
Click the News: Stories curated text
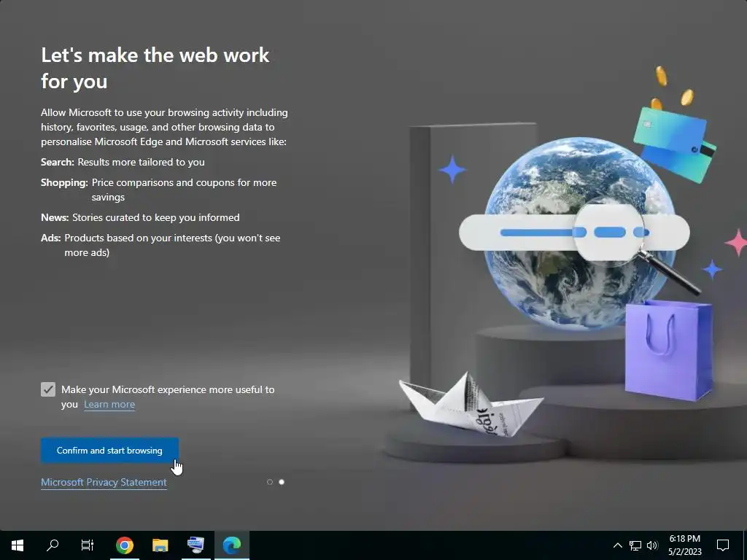point(140,217)
